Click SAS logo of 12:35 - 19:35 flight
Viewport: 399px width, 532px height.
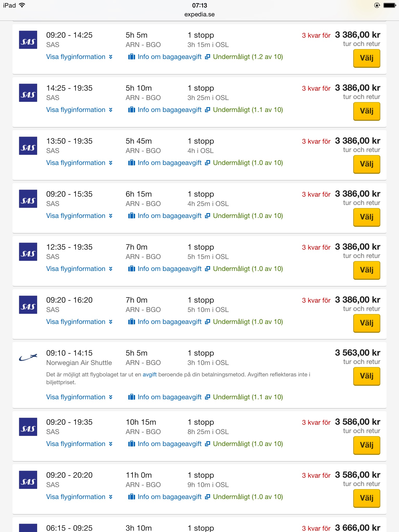(28, 252)
